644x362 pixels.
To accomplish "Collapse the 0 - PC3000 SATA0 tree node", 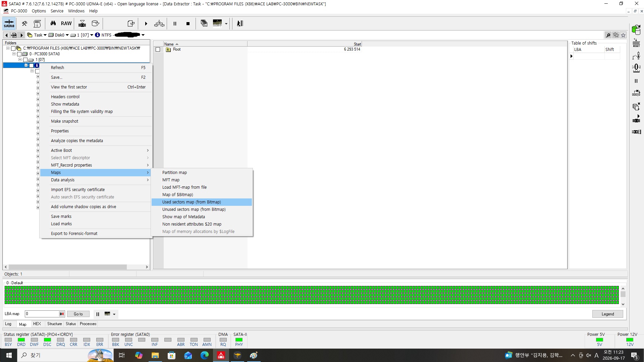I will point(14,54).
